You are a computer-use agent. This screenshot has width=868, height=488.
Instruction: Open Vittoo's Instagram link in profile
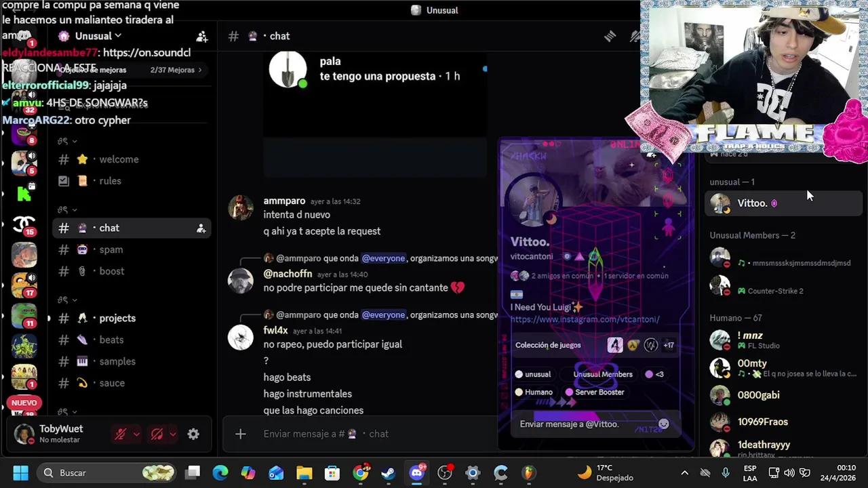(585, 319)
